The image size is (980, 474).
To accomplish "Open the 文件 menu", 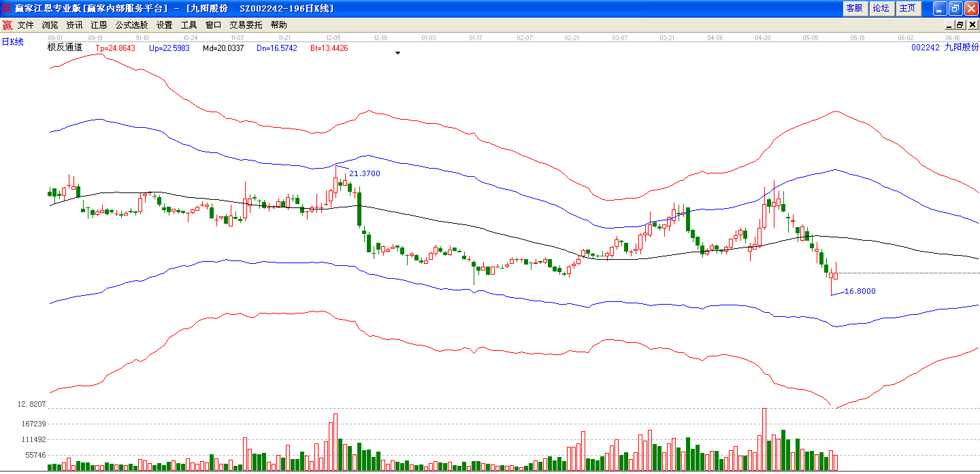I will (x=26, y=25).
